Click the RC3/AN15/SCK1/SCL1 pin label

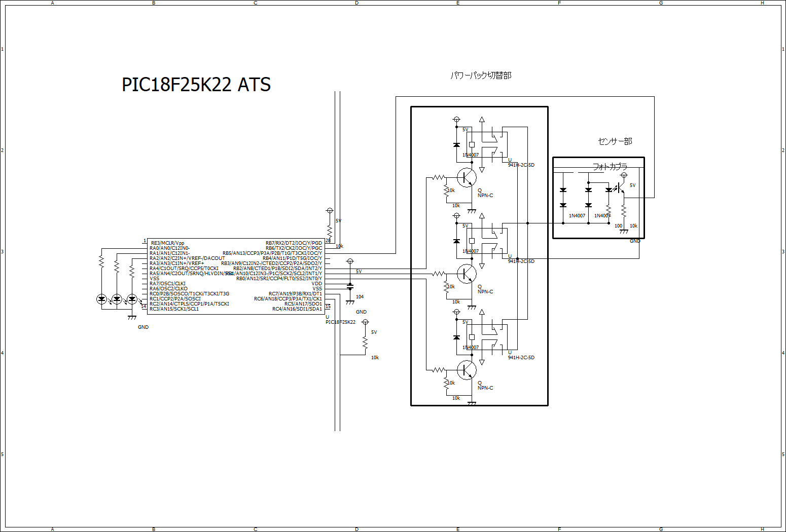click(174, 309)
